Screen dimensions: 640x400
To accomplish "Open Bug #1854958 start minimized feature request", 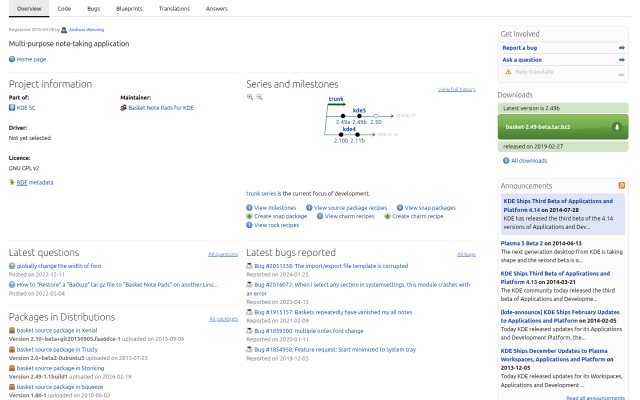I will coord(335,349).
